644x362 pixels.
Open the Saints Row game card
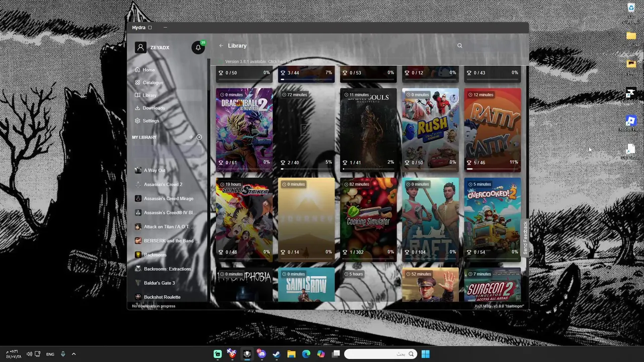pos(306,285)
